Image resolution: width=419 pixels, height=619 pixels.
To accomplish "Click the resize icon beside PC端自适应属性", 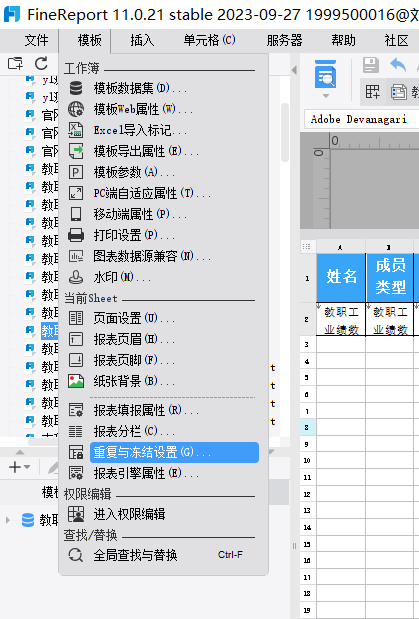I will (x=76, y=193).
